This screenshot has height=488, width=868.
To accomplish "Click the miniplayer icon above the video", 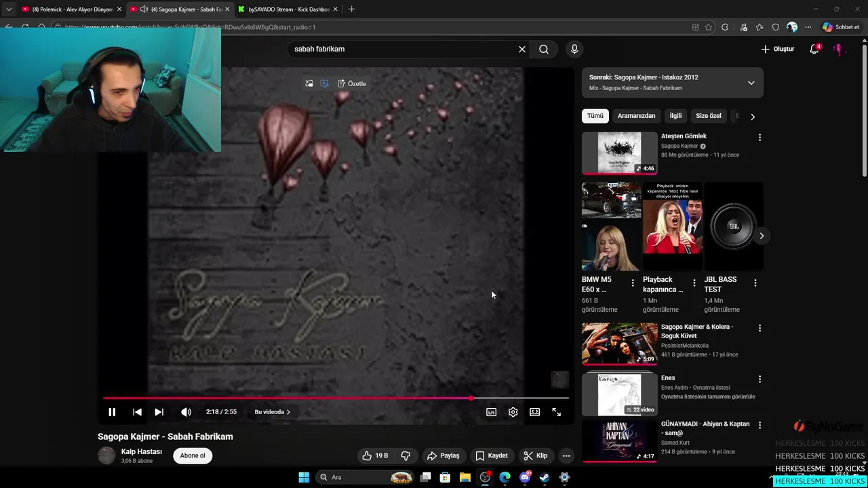I will tap(309, 83).
